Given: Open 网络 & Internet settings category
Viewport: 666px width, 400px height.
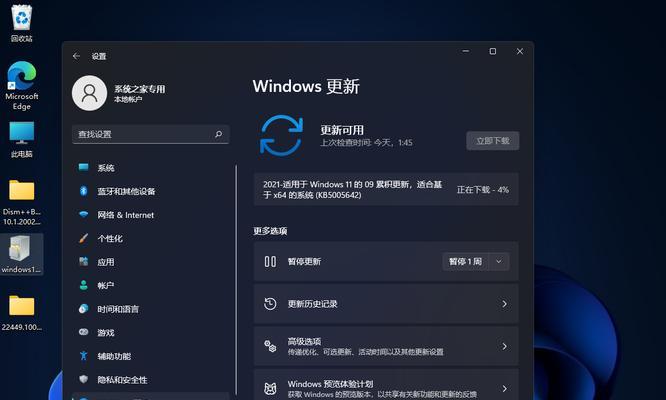Looking at the screenshot, I should (x=151, y=215).
